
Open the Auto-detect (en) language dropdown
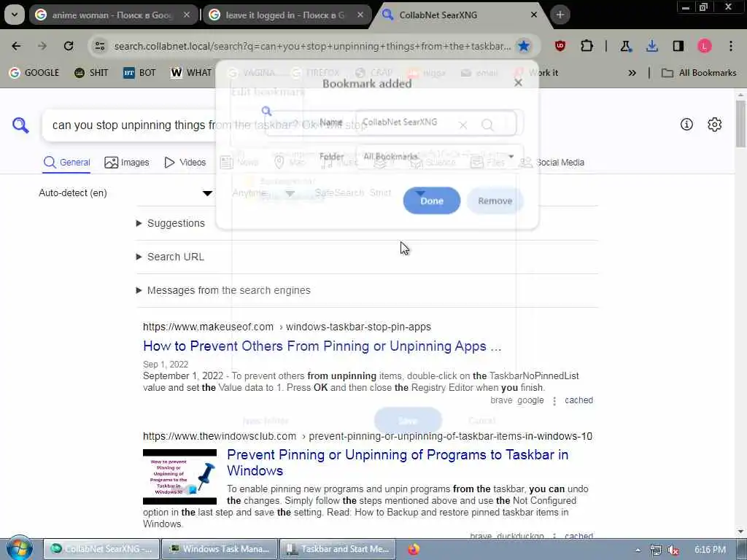125,192
